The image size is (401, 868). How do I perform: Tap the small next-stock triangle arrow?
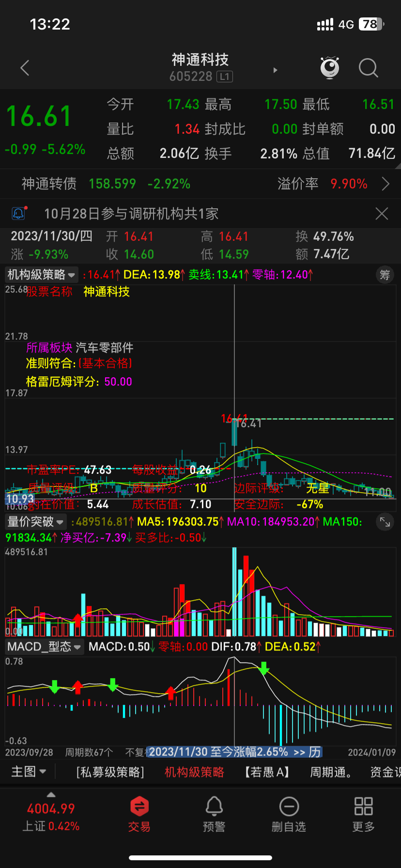[276, 70]
